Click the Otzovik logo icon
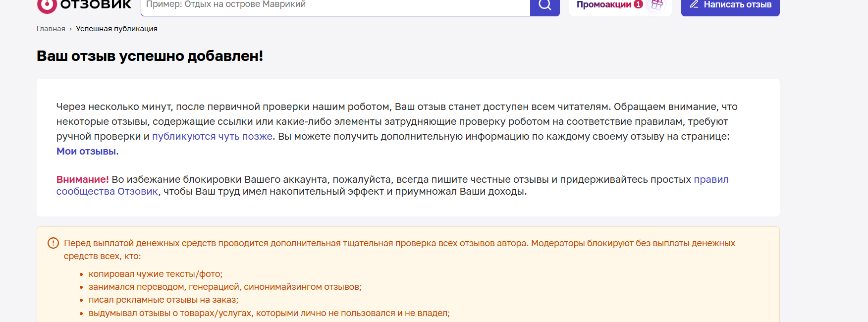Viewport: 868px width, 322px height. click(47, 6)
